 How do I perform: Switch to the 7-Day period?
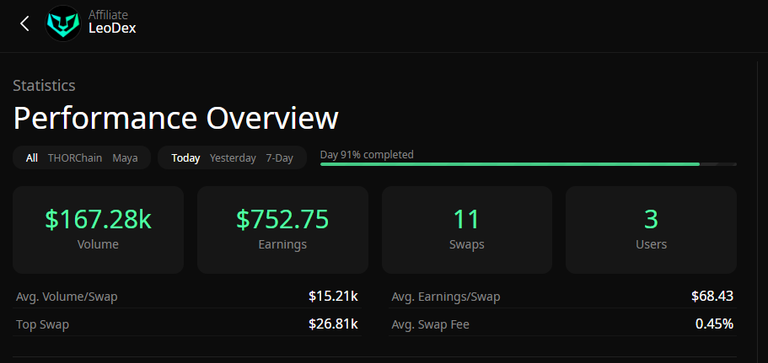[x=280, y=158]
